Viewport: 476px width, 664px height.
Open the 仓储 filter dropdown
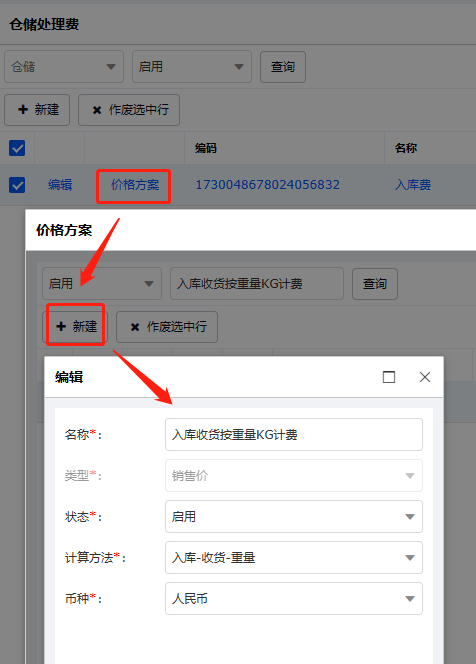coord(64,66)
